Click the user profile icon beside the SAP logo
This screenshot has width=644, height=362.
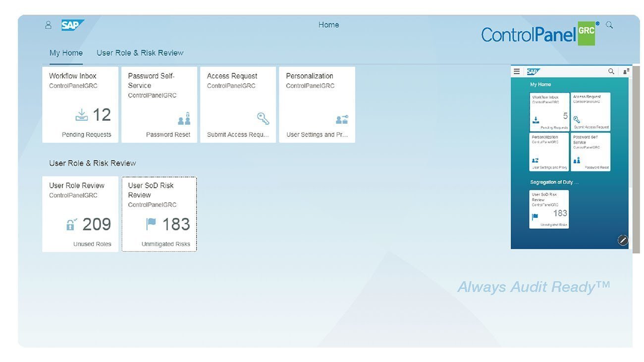click(x=48, y=25)
